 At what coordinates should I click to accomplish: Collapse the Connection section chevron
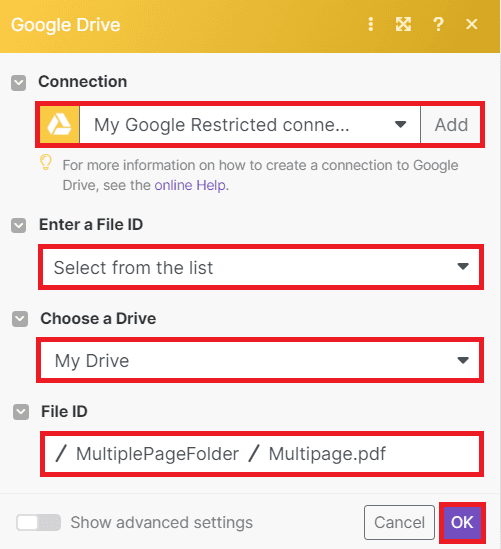(19, 83)
